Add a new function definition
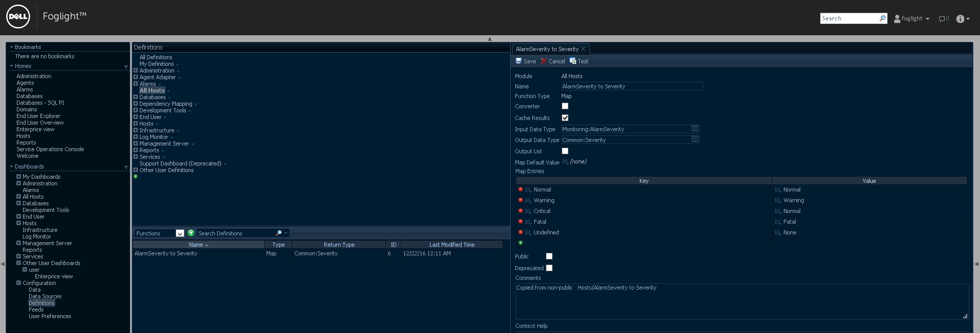This screenshot has width=980, height=333. pos(191,233)
